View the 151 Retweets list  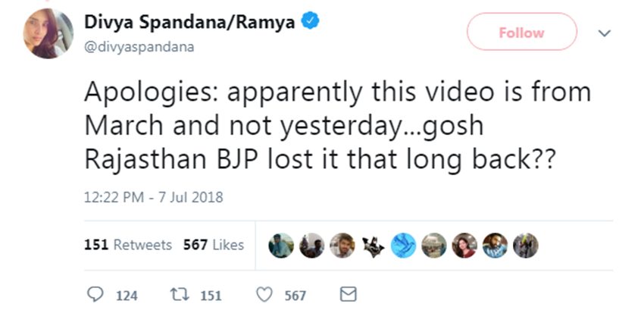pyautogui.click(x=127, y=245)
